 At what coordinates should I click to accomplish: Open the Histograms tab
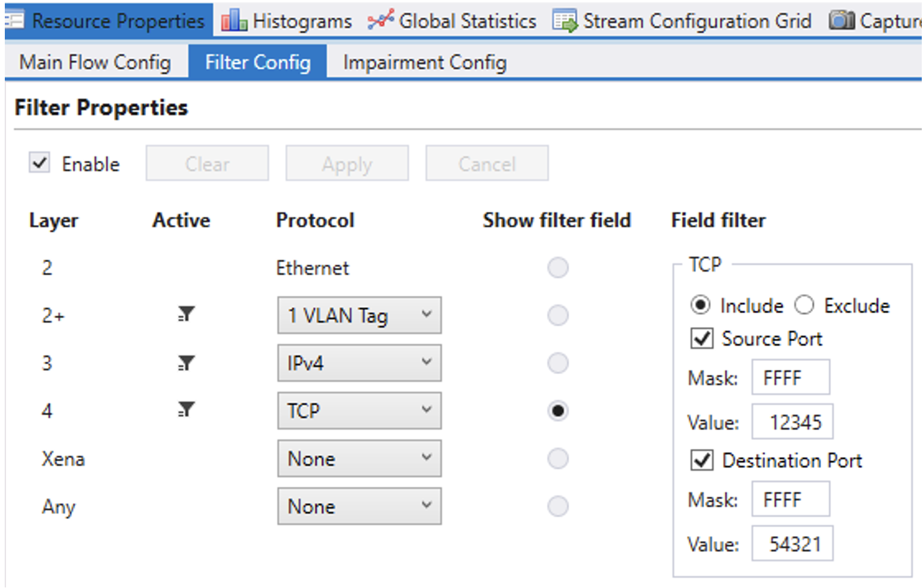tap(287, 21)
